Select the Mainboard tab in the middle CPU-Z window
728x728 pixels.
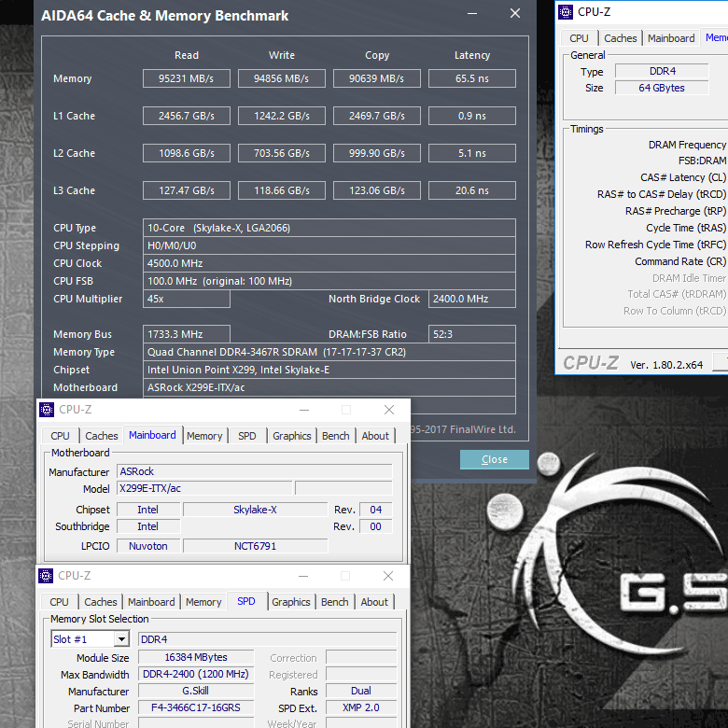[152, 435]
